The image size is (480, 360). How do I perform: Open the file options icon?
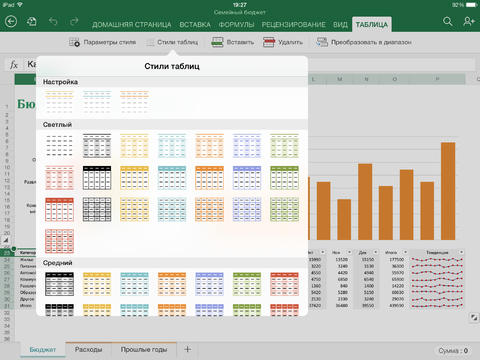pyautogui.click(x=32, y=22)
